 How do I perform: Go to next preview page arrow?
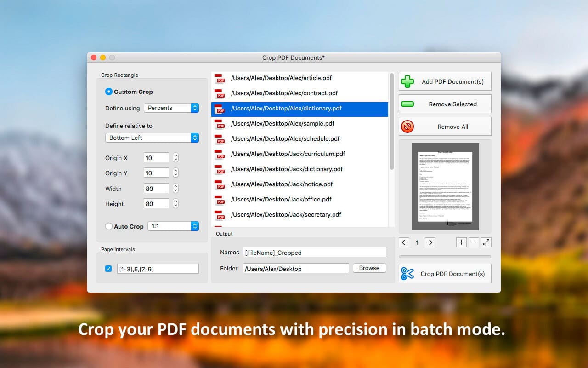(430, 242)
